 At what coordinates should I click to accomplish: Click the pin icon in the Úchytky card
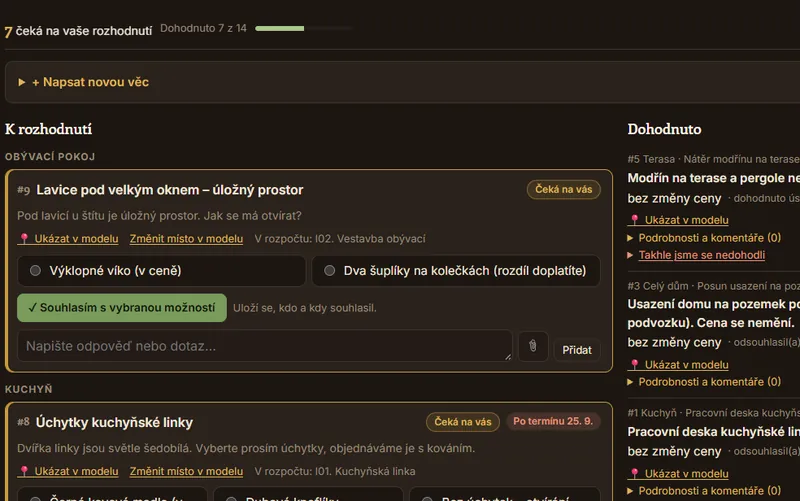[24, 471]
